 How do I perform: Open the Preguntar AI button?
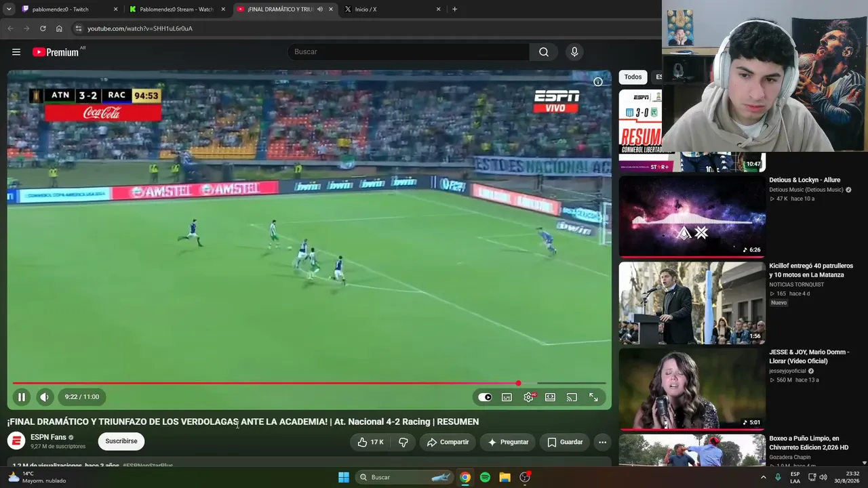point(507,442)
